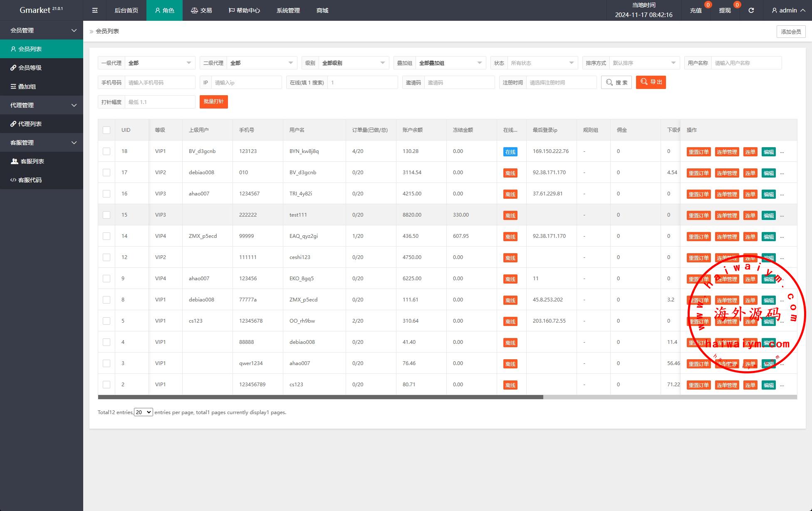812x511 pixels.
Task: Tick the checkbox for UID 18 row
Action: 106,151
